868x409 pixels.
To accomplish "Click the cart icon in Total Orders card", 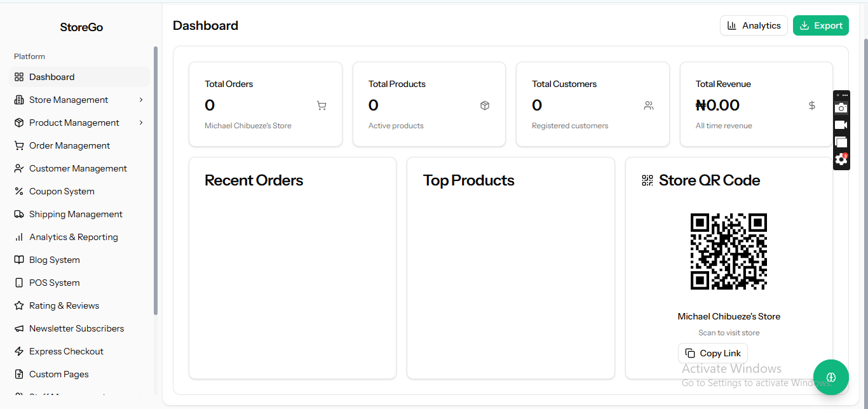I will click(x=322, y=105).
